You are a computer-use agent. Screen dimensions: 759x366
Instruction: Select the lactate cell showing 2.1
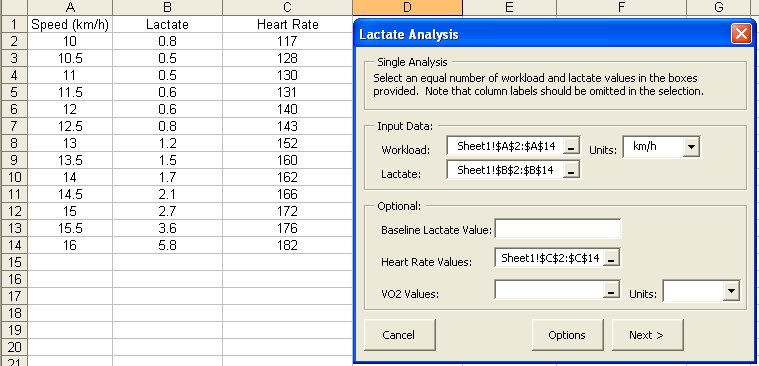pyautogui.click(x=167, y=194)
